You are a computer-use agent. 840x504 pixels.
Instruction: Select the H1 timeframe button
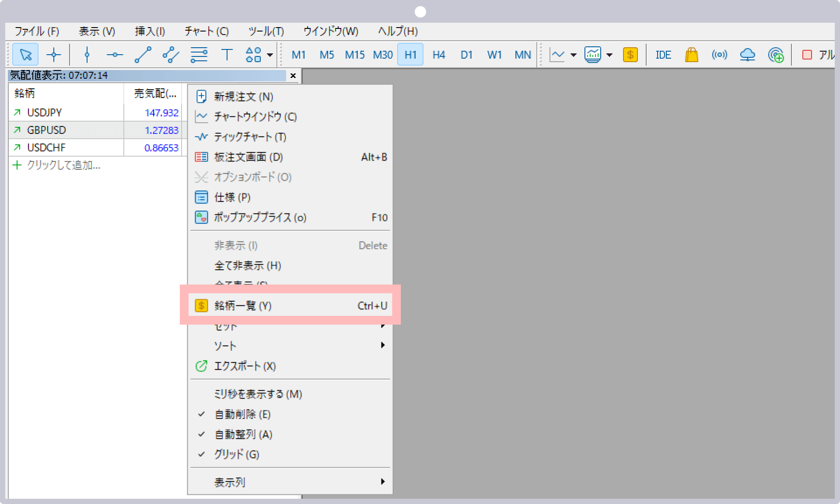pyautogui.click(x=410, y=55)
